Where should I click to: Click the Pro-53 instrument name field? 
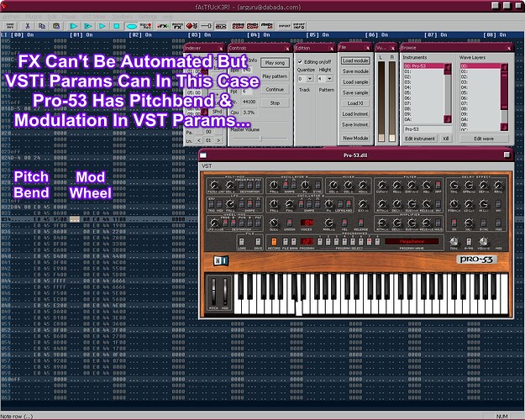[428, 129]
